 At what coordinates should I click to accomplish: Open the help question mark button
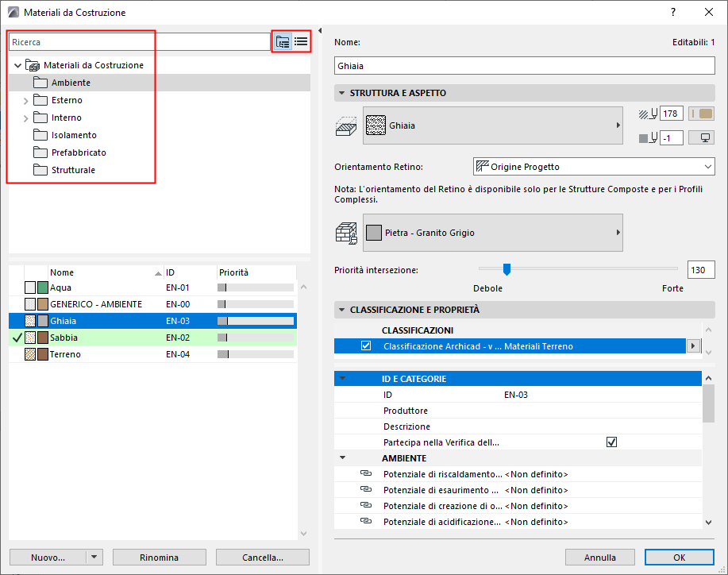673,13
